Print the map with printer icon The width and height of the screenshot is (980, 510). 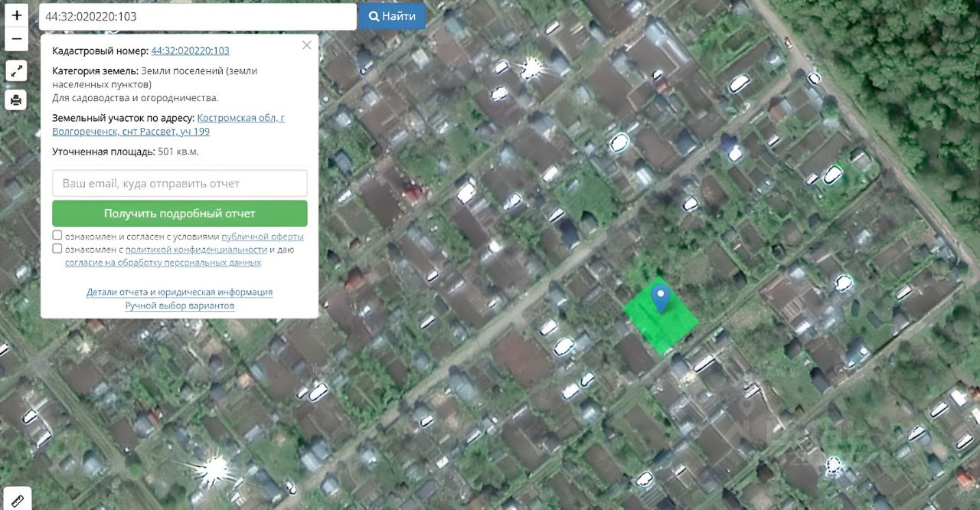pos(17,100)
